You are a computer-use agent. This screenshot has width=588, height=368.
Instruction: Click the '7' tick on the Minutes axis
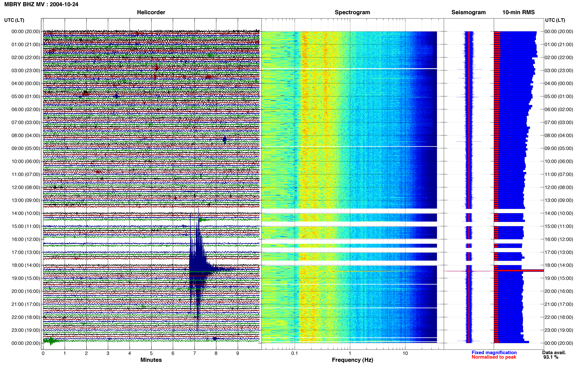(x=195, y=353)
